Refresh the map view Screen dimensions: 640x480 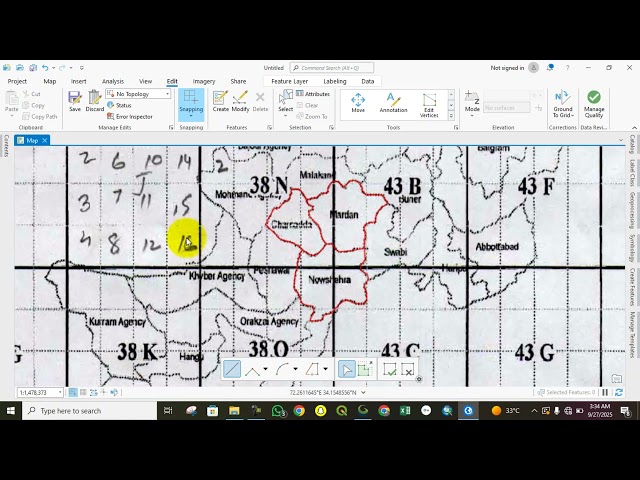coord(619,392)
